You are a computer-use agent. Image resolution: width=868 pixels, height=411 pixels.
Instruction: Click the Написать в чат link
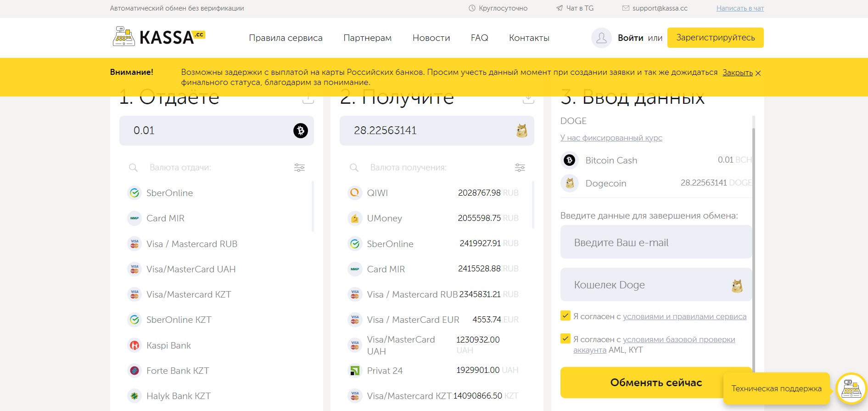(740, 8)
